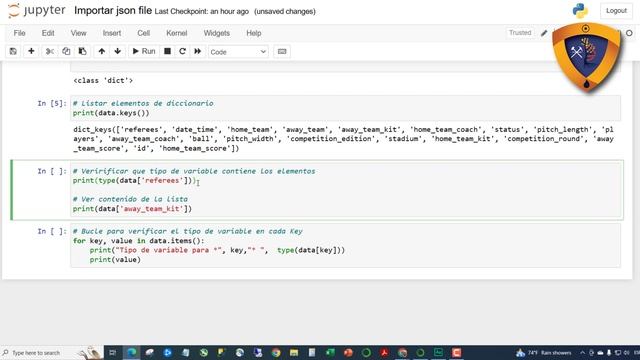
Task: Rename notebook title Importar json file
Action: point(113,11)
